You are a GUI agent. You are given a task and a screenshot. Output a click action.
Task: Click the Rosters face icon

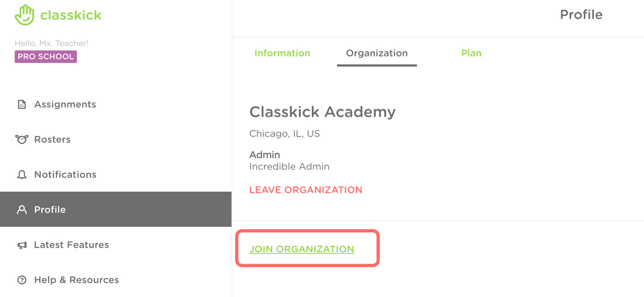22,139
